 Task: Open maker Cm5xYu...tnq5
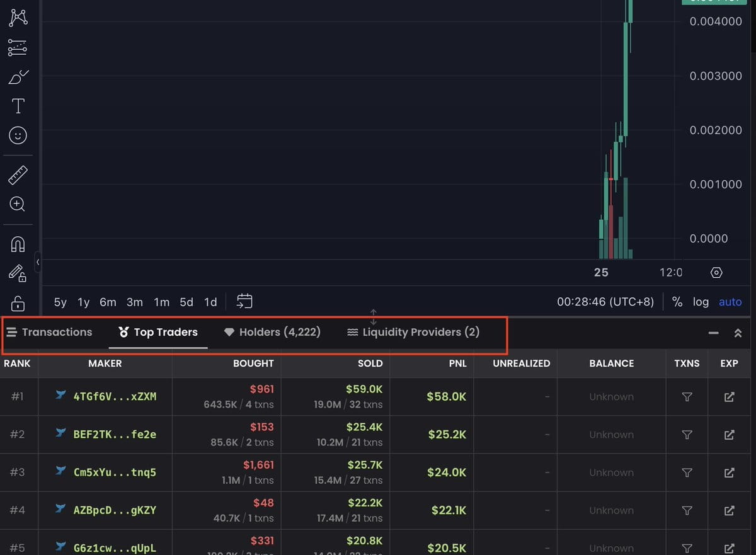point(115,472)
